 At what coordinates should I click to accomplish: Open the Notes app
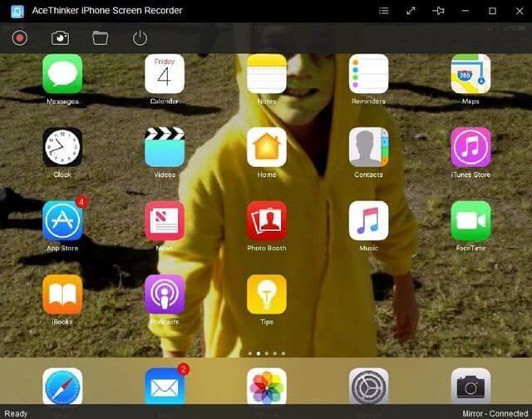(x=267, y=74)
